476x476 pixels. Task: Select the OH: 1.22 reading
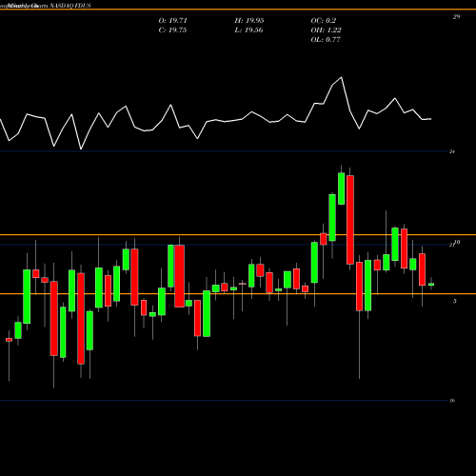326,30
